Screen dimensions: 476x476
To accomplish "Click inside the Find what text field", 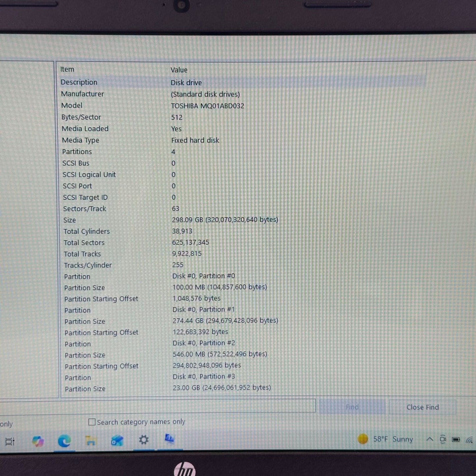I will tap(158, 406).
